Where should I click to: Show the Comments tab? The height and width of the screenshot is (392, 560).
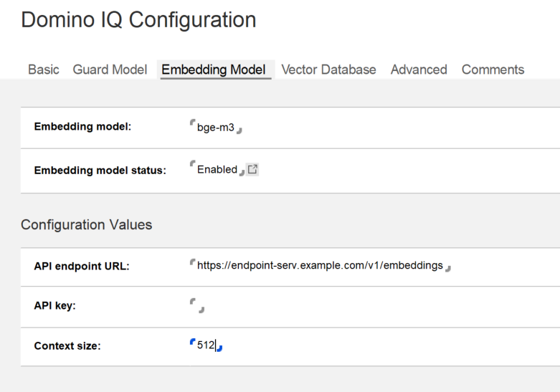tap(493, 70)
